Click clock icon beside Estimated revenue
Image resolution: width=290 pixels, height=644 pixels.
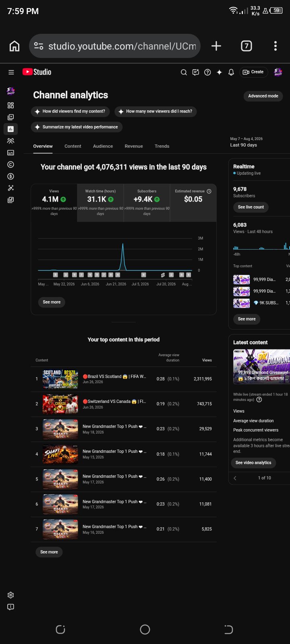tap(209, 191)
